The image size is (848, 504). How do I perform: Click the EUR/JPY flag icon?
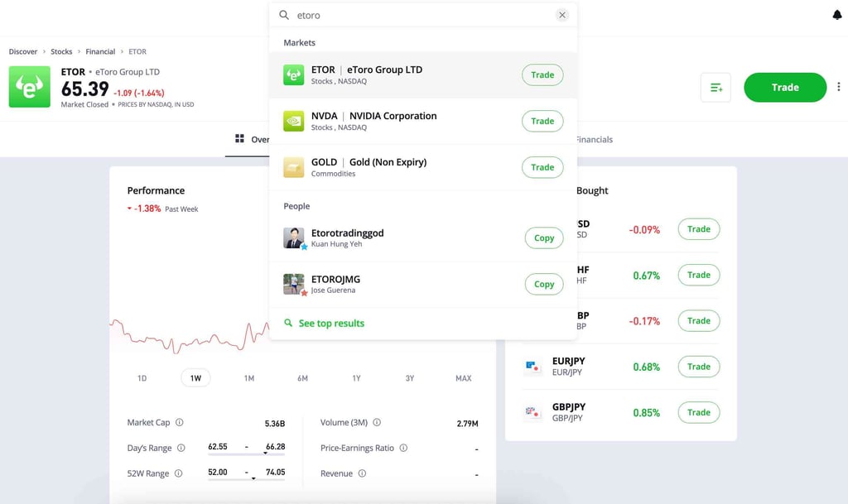point(532,367)
